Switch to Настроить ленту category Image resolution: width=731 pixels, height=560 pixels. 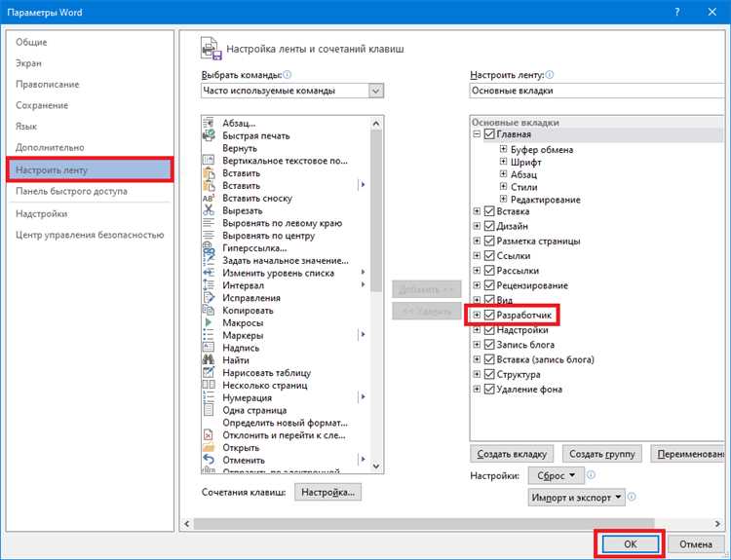90,169
